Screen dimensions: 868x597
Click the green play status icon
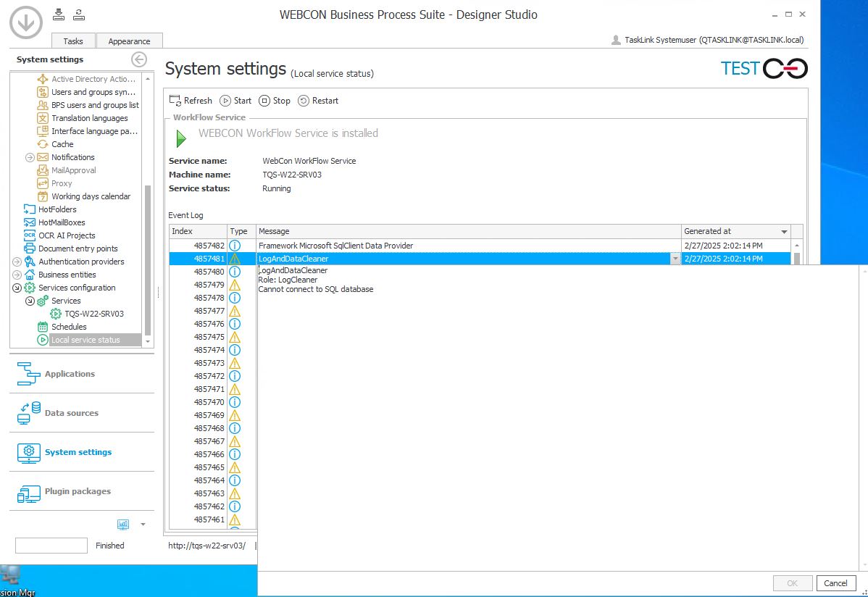[181, 138]
